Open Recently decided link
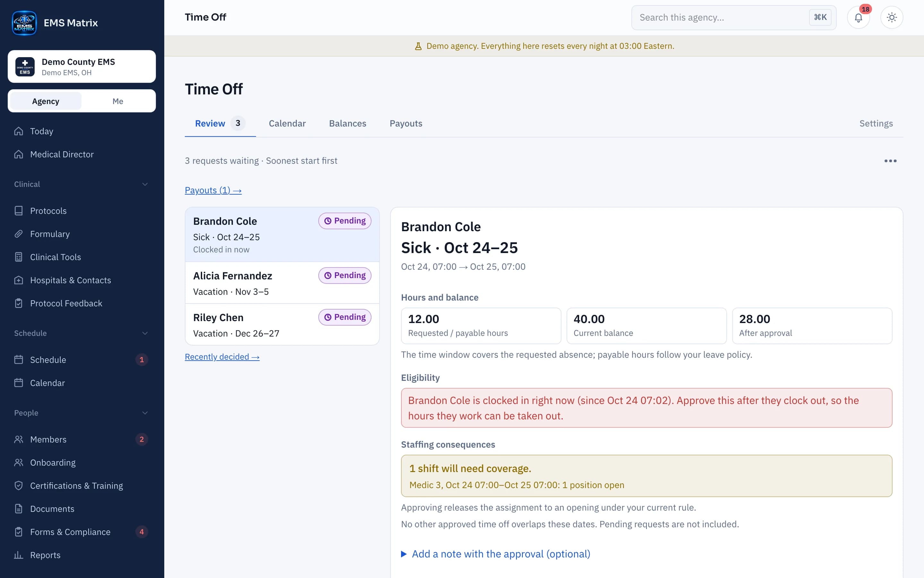This screenshot has height=578, width=924. click(222, 357)
